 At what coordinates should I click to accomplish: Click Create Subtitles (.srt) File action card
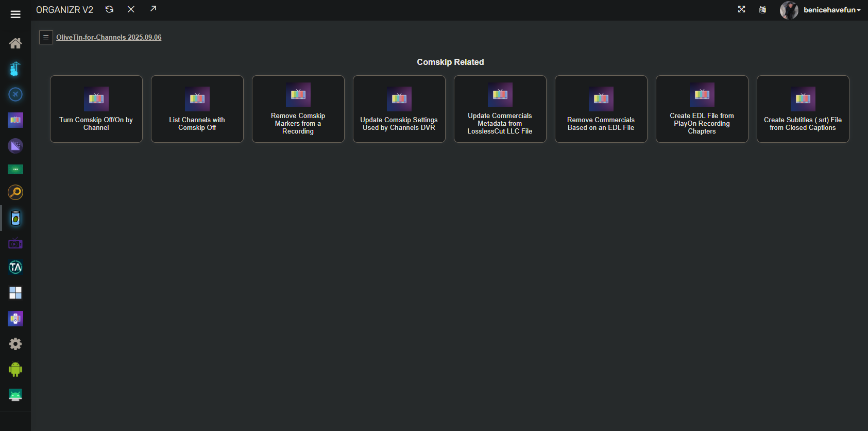click(x=803, y=109)
